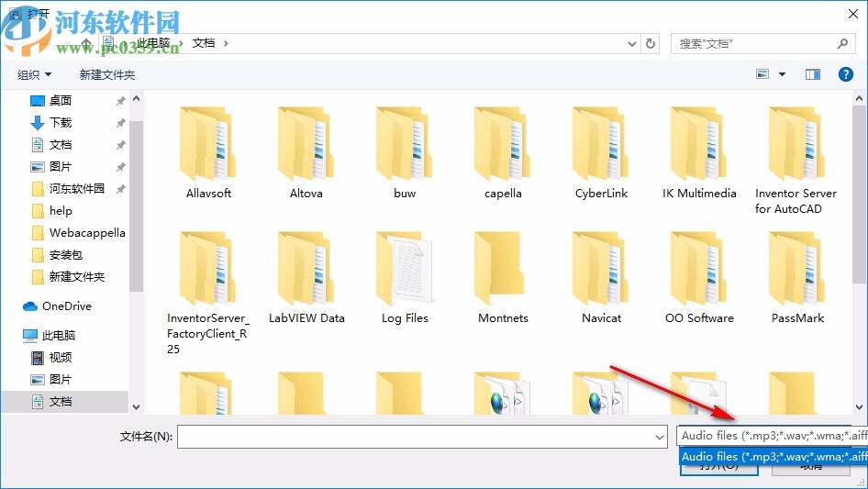Open the 组织 dropdown menu
Viewport: 868px width, 489px height.
tap(34, 74)
